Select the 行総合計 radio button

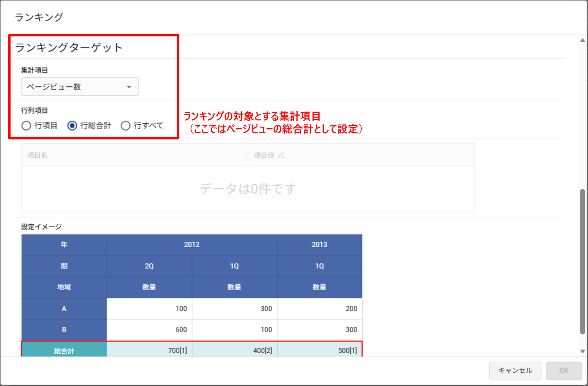(72, 126)
